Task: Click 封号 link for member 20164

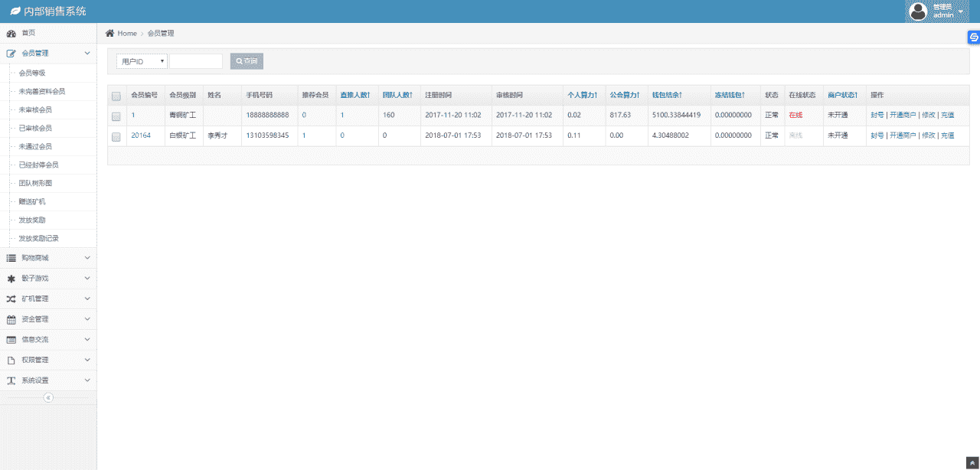Action: click(x=877, y=135)
